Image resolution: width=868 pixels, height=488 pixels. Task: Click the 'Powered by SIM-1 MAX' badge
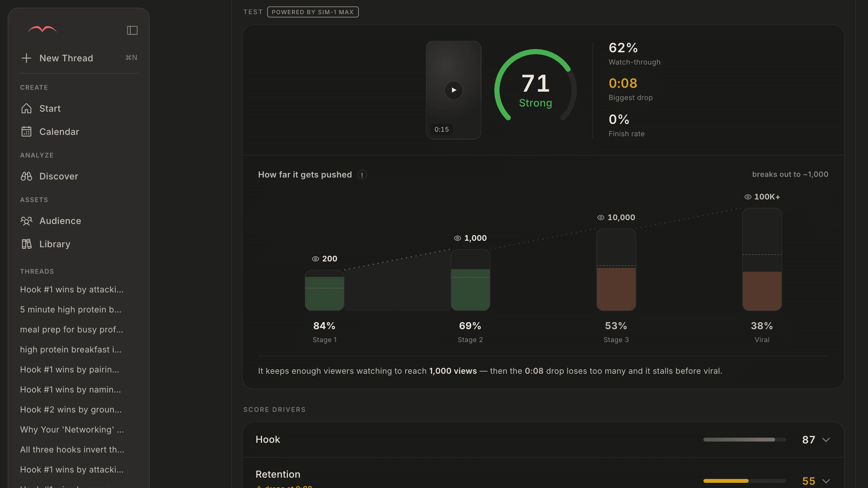(x=313, y=12)
